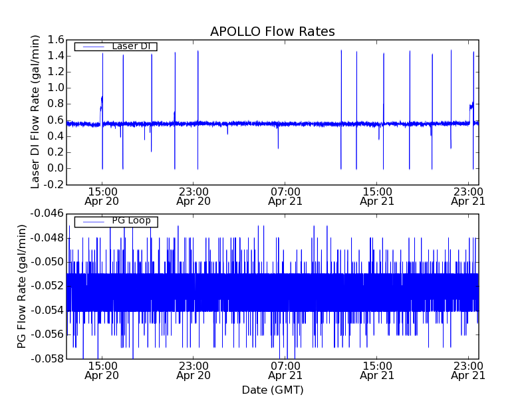Click the 1.0 tick on Laser DI axis
The image size is (532, 399).
pos(56,88)
